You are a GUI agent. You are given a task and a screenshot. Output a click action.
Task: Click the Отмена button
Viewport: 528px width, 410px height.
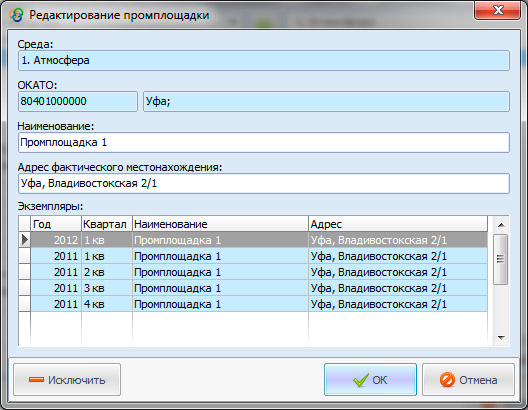click(468, 380)
